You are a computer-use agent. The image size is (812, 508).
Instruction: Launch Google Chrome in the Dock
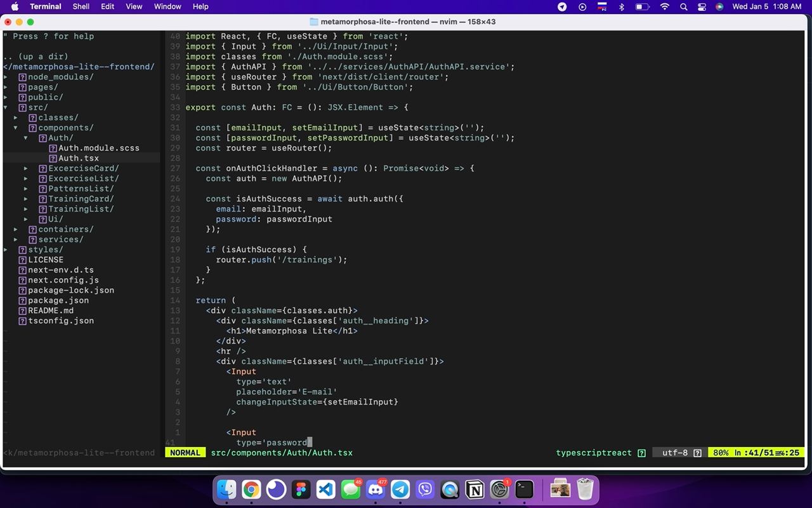tap(251, 489)
